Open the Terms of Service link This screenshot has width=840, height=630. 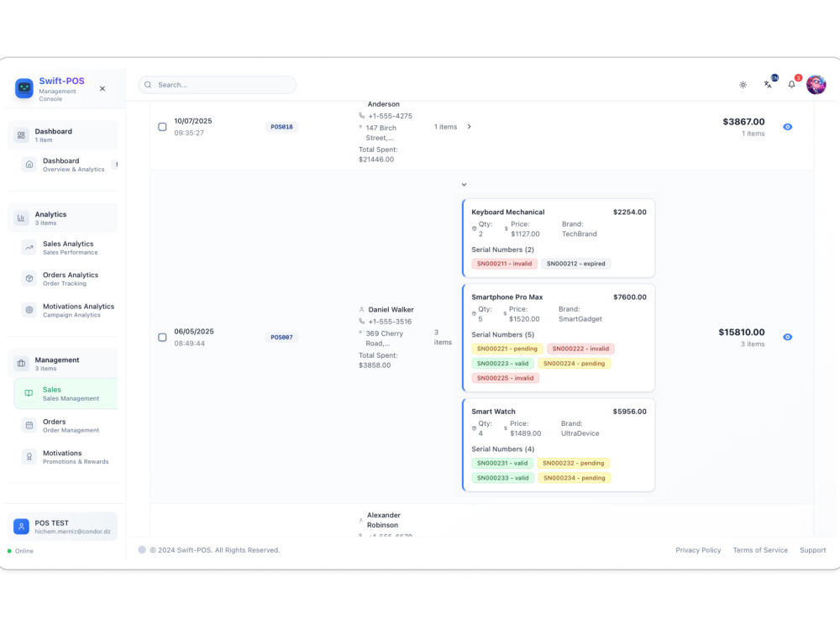(760, 550)
